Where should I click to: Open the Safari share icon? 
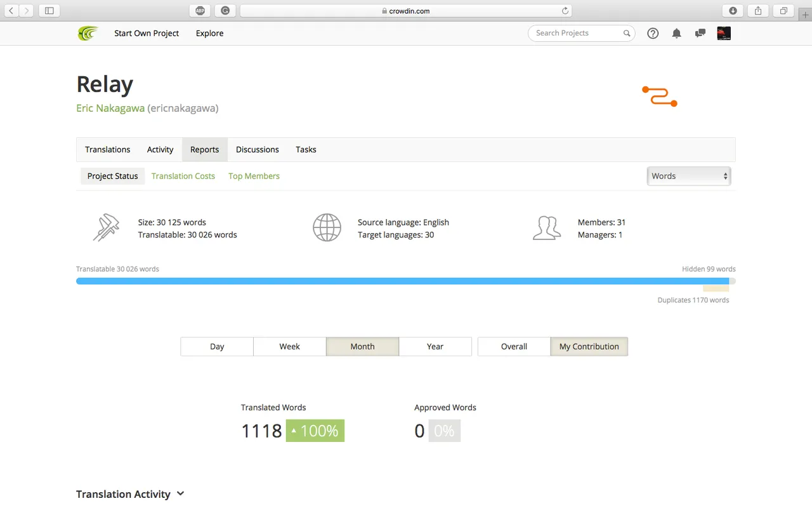point(758,11)
